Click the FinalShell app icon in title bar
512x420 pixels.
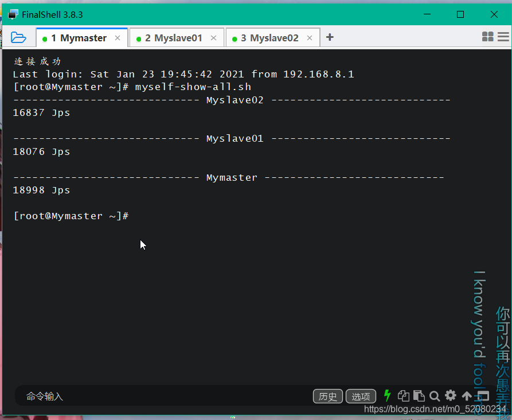click(x=13, y=14)
